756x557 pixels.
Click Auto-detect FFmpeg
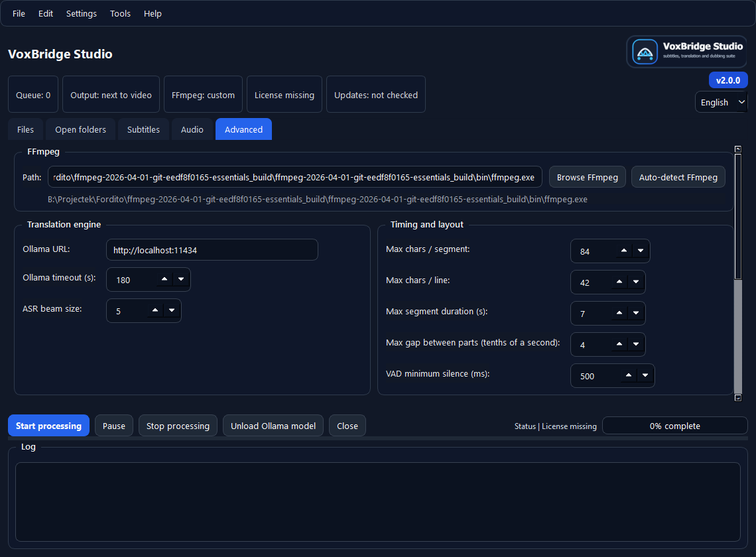coord(678,177)
